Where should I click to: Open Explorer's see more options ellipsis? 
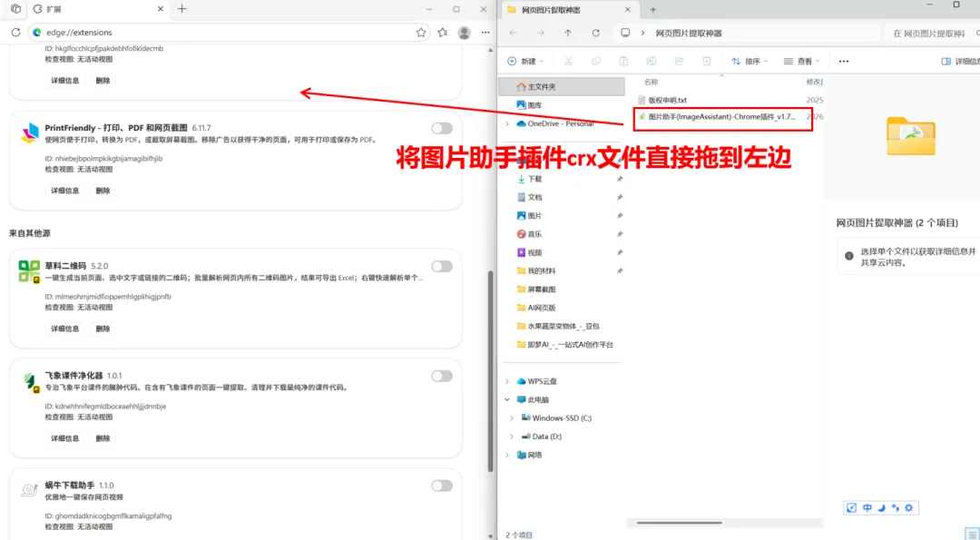[x=844, y=61]
